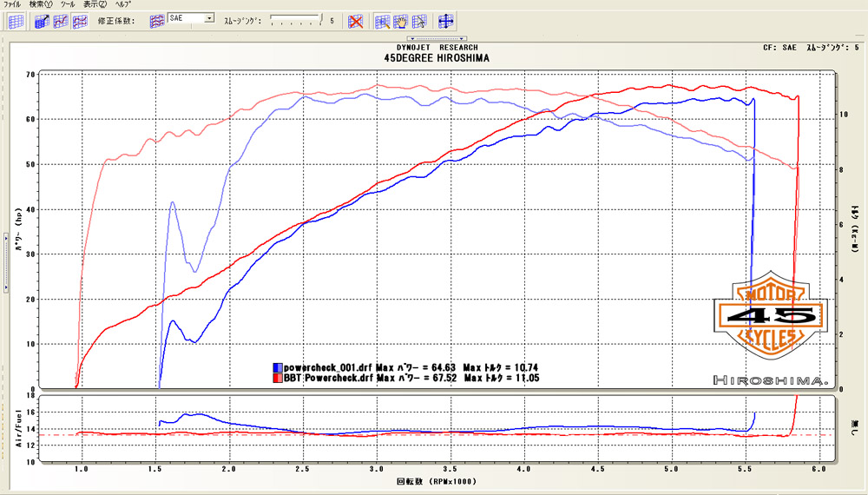Select the arrow pointer graph tool

(x=420, y=21)
